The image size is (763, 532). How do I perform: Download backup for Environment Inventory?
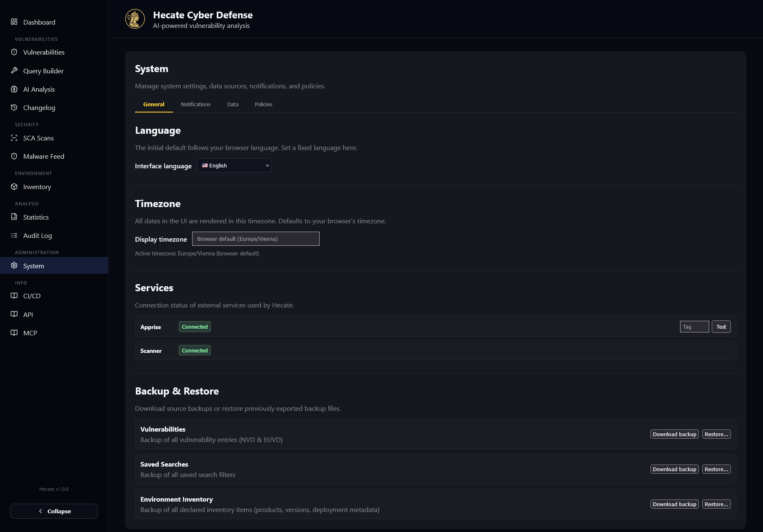pos(674,504)
